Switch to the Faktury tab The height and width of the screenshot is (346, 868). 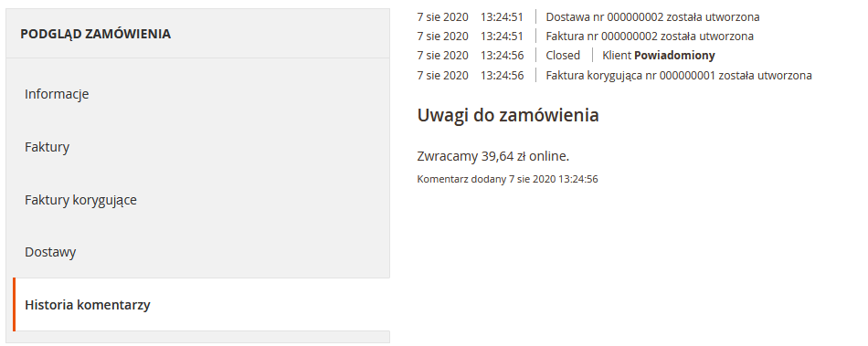47,147
